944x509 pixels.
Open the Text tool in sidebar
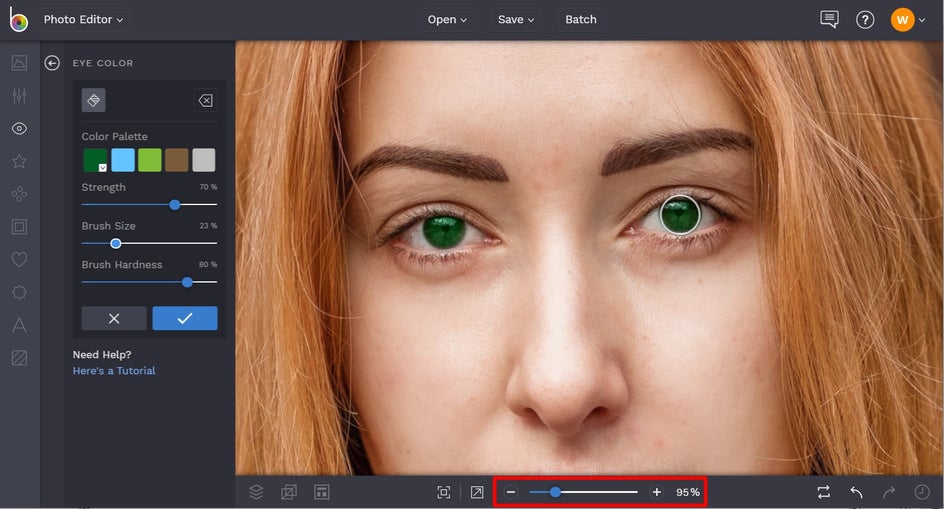(19, 325)
